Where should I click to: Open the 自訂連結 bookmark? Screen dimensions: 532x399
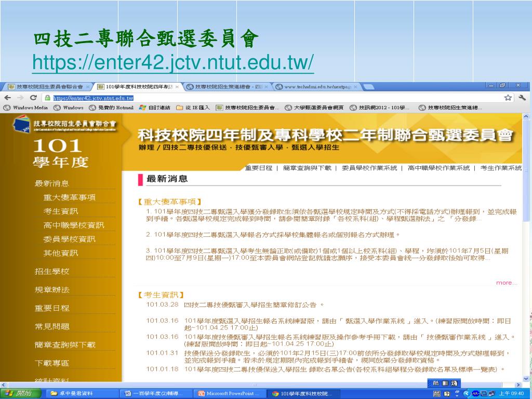pos(155,108)
